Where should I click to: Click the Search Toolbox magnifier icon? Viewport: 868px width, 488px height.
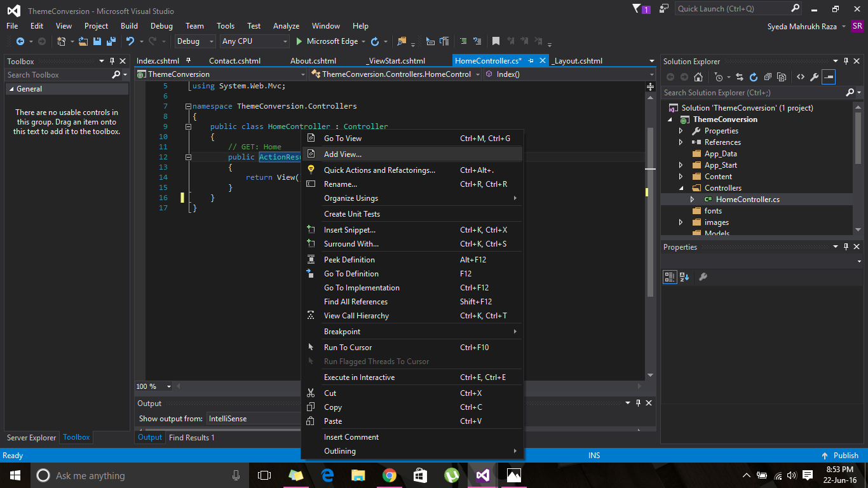pyautogui.click(x=116, y=74)
